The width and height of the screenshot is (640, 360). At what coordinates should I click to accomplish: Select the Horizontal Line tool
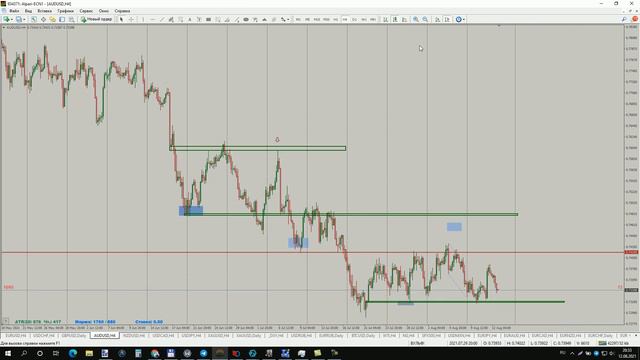[153, 19]
